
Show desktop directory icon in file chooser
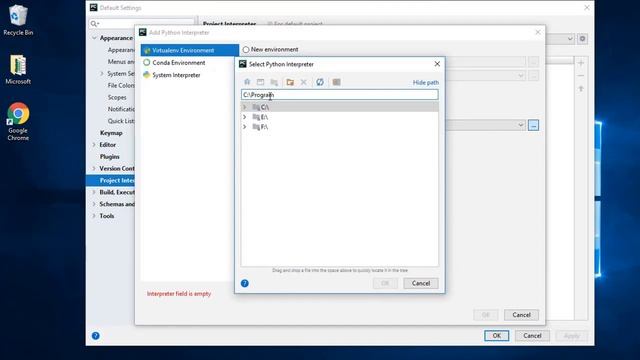260,82
